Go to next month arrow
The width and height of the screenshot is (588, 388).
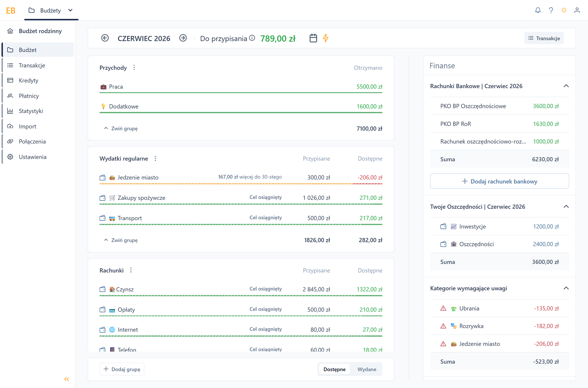[x=183, y=38]
